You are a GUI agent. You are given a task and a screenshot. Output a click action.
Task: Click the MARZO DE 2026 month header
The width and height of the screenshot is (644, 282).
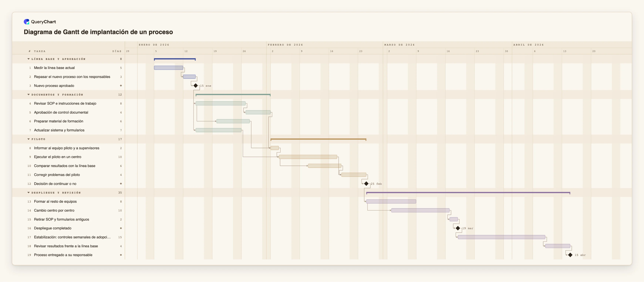[399, 45]
